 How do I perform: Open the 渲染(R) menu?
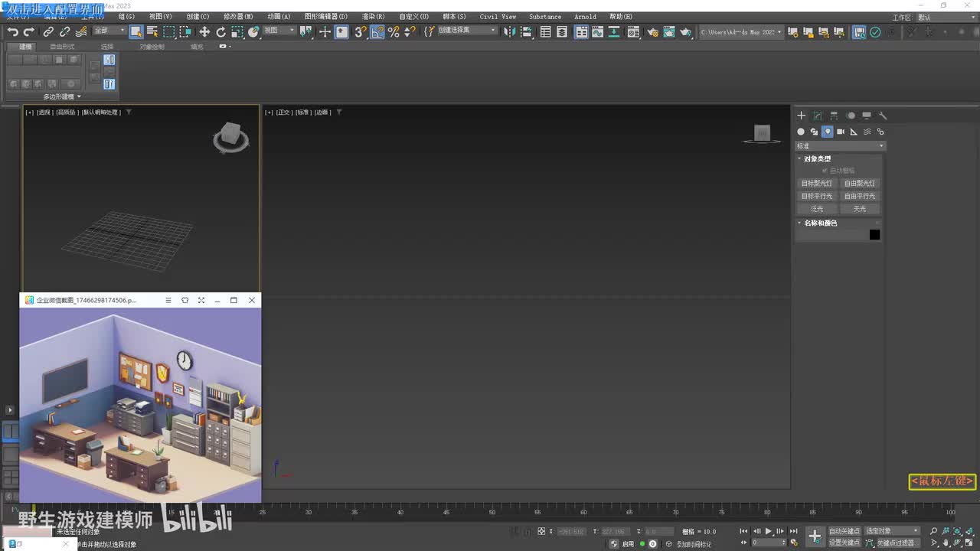[x=373, y=16]
